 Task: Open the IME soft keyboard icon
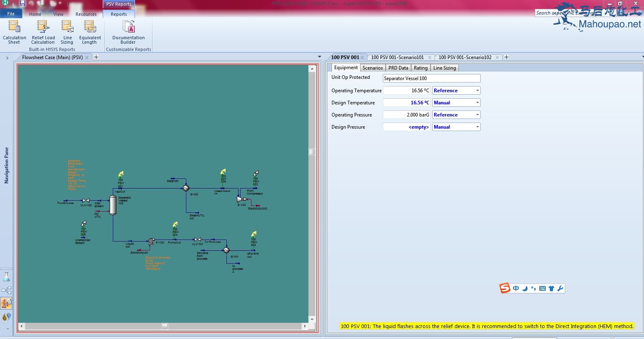543,288
